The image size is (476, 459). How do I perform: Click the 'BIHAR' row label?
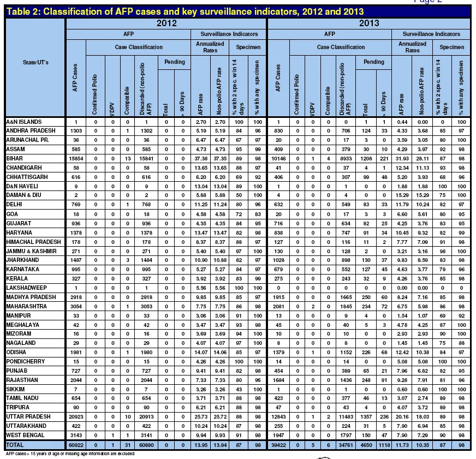tap(15, 158)
